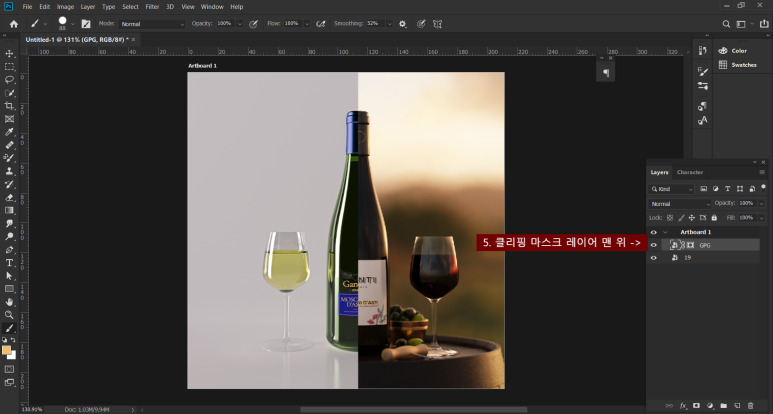Select the Hand tool
The height and width of the screenshot is (414, 773).
(x=9, y=302)
